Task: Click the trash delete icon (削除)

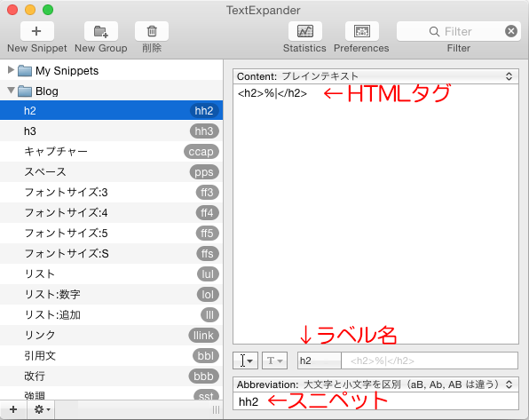Action: click(152, 31)
